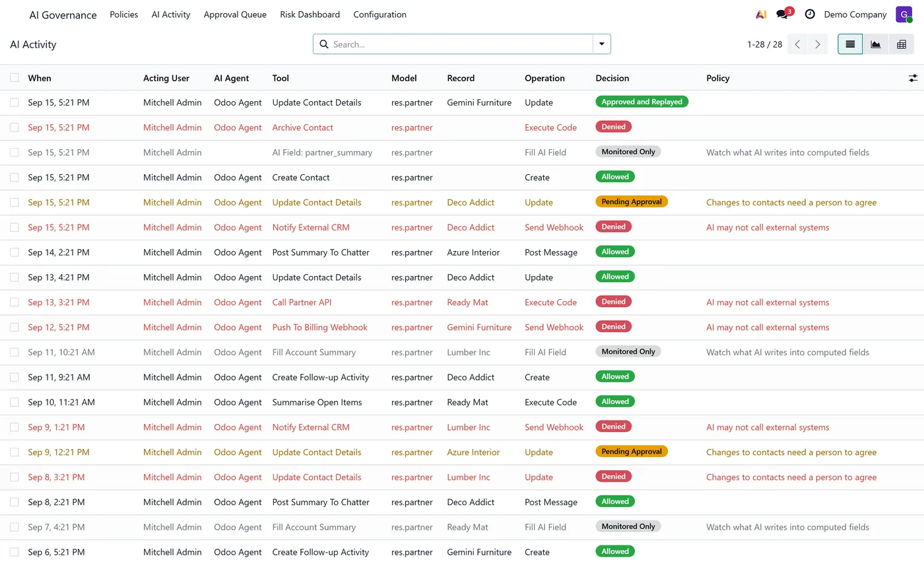Click Pending Approval badge on Deco Addict row
Image resolution: width=924 pixels, height=562 pixels.
[632, 201]
